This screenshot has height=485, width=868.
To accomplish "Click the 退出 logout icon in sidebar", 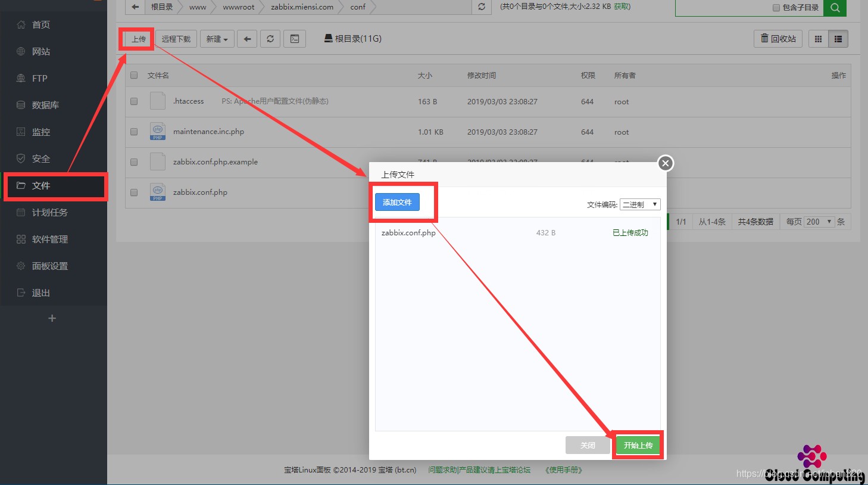I will coord(21,293).
